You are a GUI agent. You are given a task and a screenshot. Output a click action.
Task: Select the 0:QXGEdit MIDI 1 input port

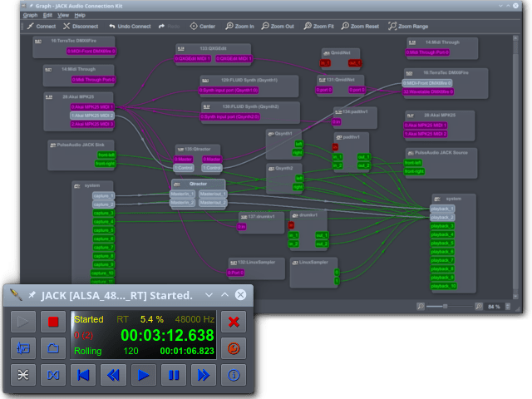pos(193,59)
